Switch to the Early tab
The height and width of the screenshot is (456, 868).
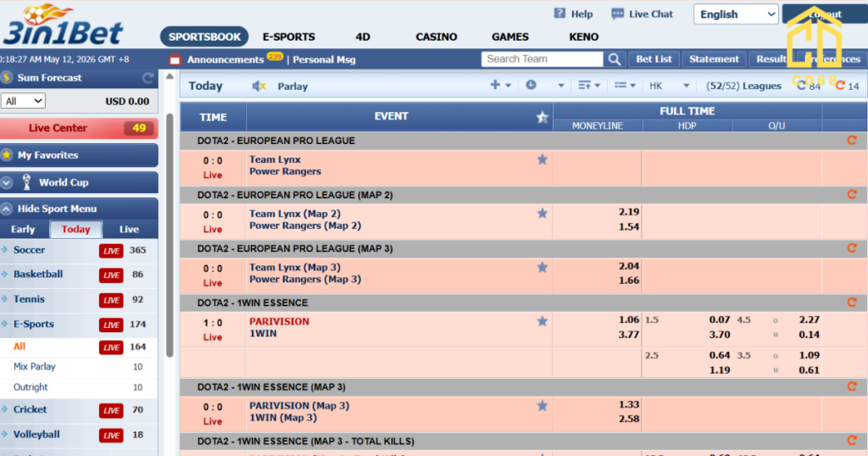(23, 230)
